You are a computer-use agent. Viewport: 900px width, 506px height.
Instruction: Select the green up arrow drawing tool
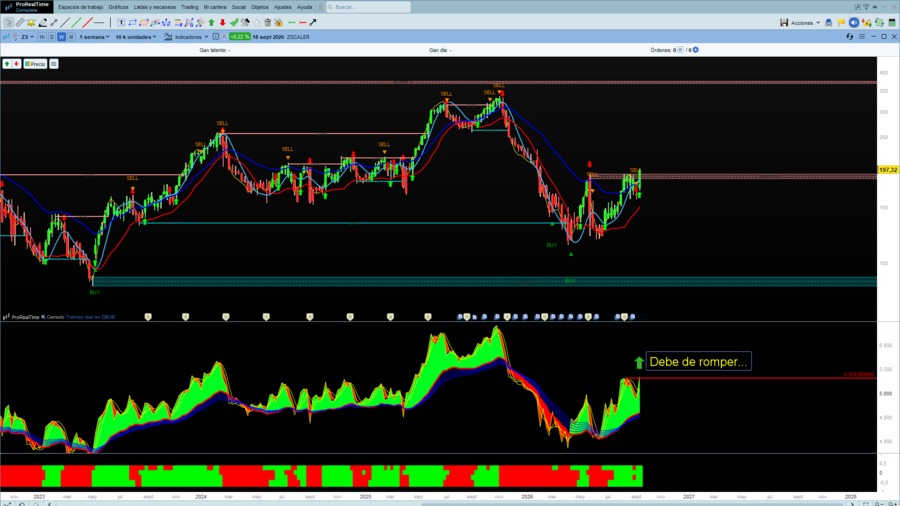211,22
